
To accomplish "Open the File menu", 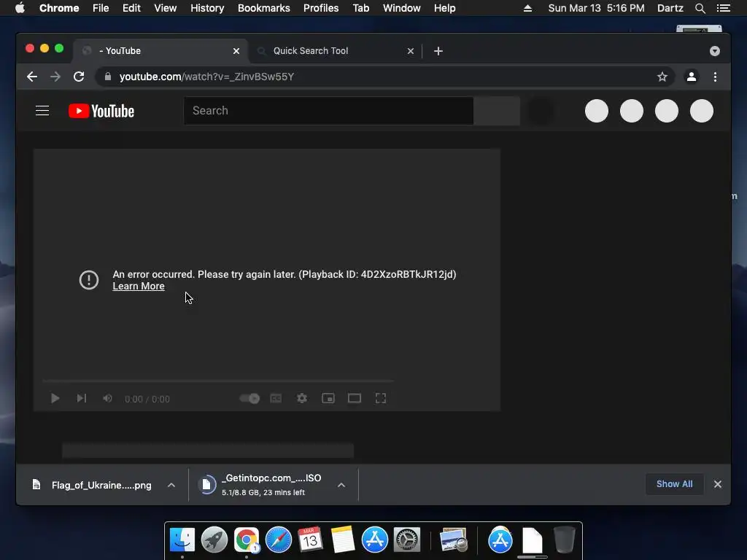I will pos(101,8).
